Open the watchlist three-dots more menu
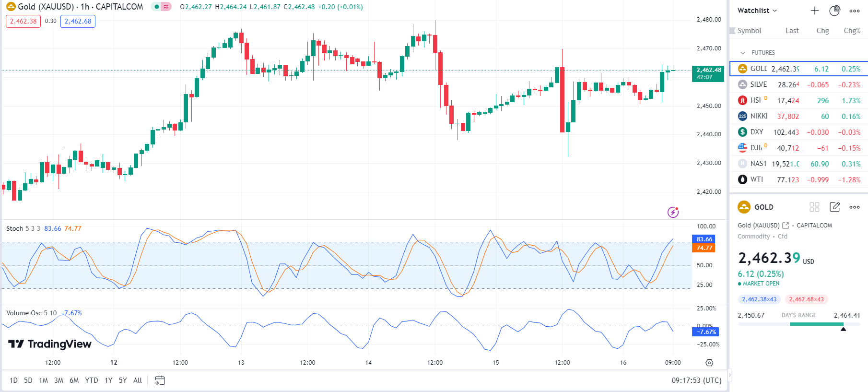This screenshot has height=392, width=868. (x=854, y=11)
